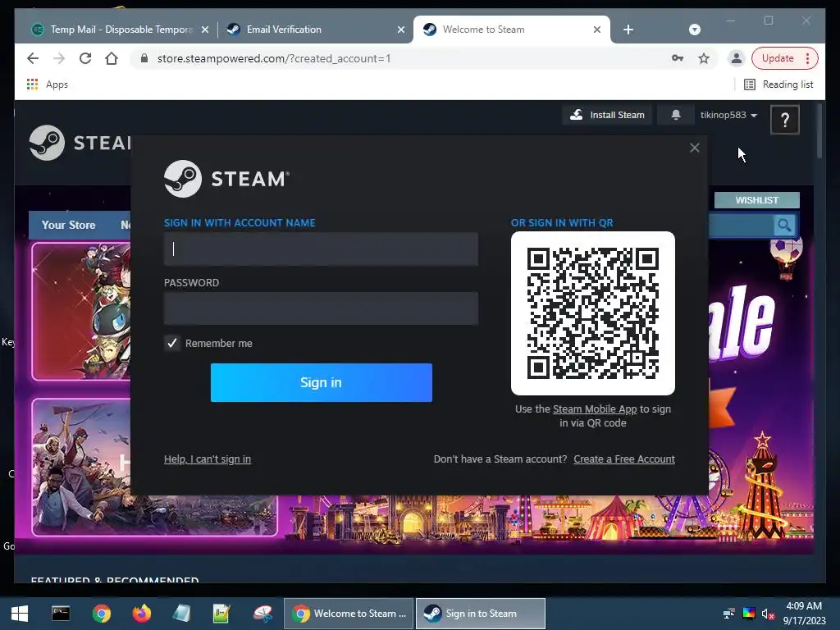Open the Your Store menu tab
The height and width of the screenshot is (630, 840).
tap(69, 225)
